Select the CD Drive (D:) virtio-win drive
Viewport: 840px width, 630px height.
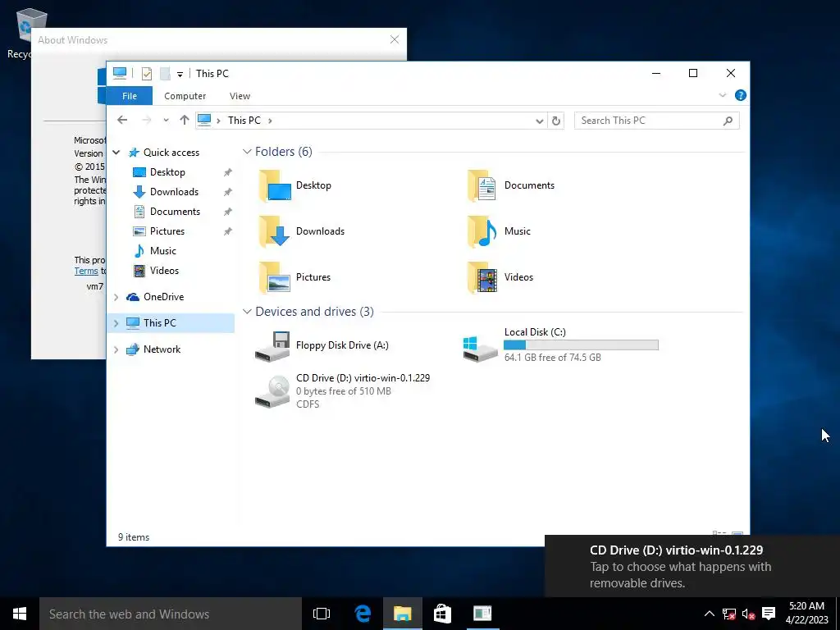coord(342,391)
